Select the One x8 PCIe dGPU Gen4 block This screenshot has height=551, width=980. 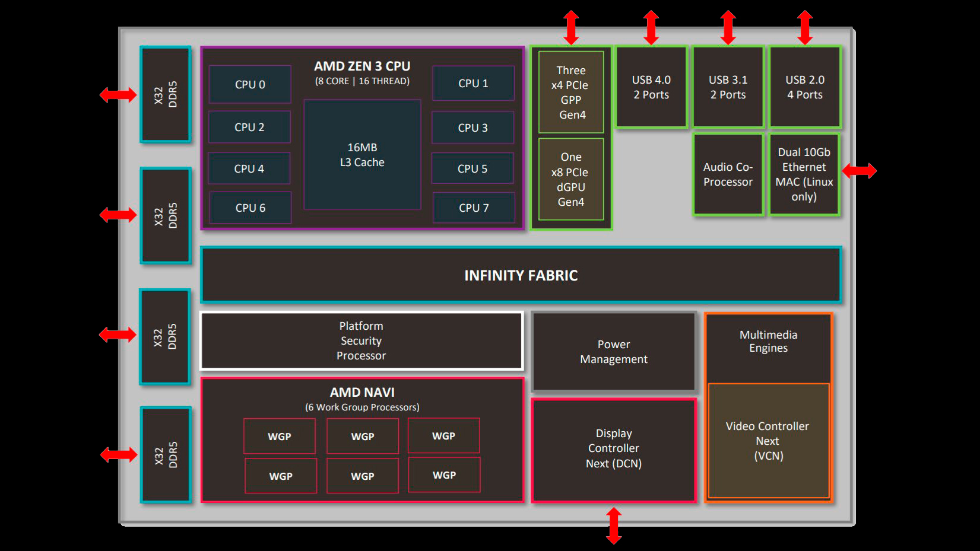571,179
